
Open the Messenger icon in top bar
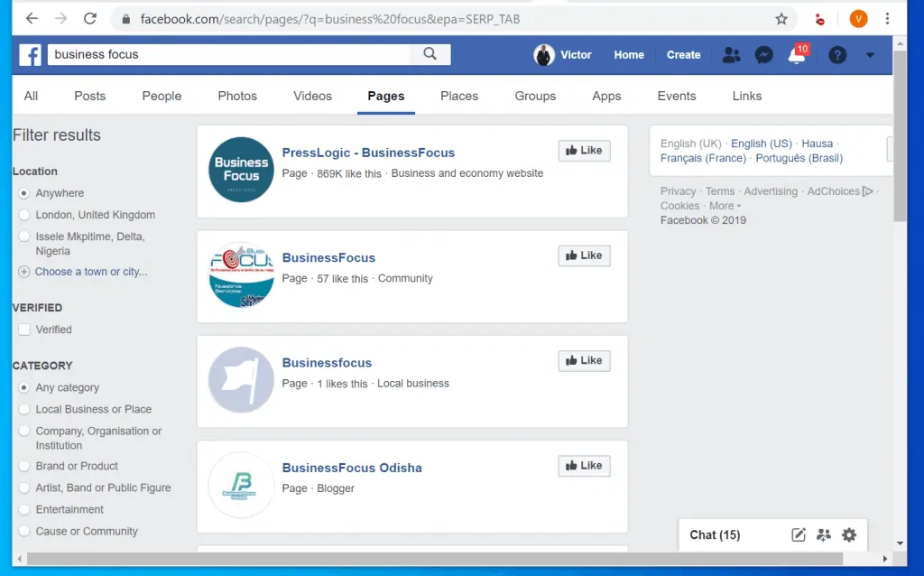coord(763,54)
